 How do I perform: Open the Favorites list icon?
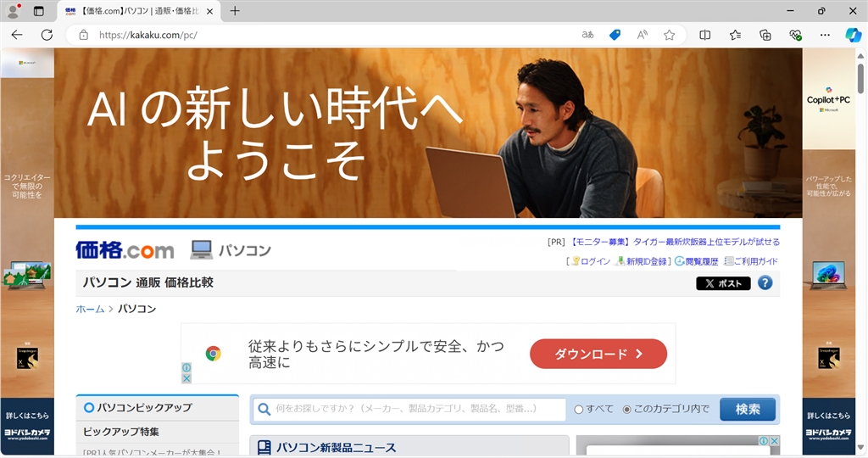pyautogui.click(x=735, y=35)
